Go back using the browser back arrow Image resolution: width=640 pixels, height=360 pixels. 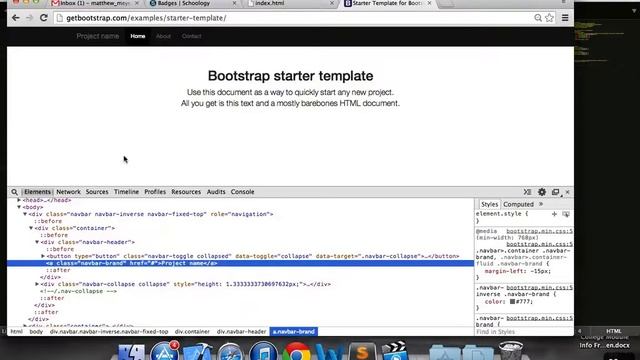point(16,18)
